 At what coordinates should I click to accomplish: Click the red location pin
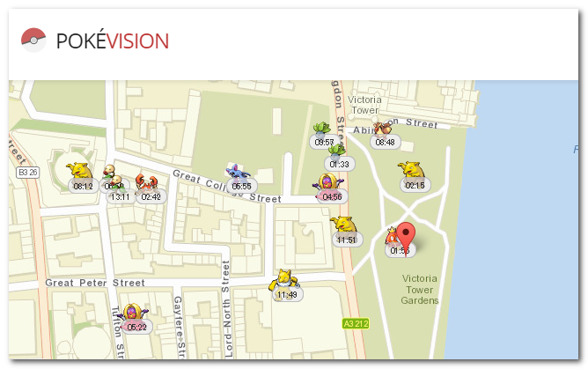tap(406, 238)
